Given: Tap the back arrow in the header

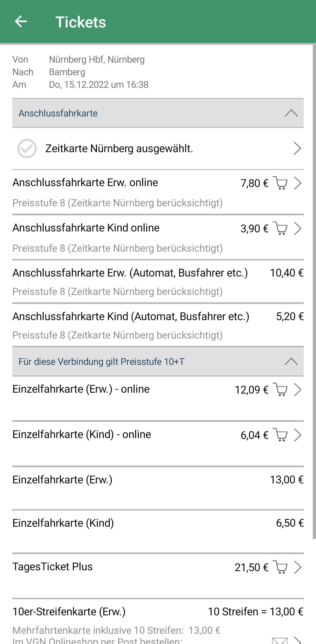Looking at the screenshot, I should 21,22.
